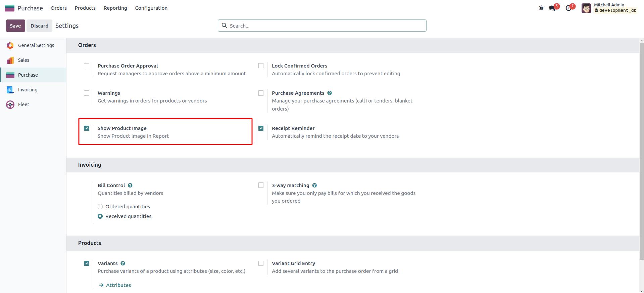
Task: Open the activities clock icon
Action: click(x=568, y=8)
